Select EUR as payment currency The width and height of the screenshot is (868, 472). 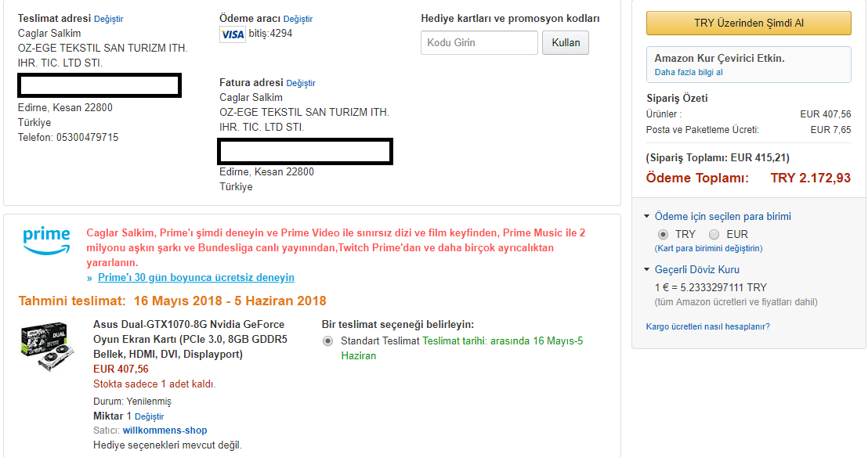pyautogui.click(x=714, y=234)
